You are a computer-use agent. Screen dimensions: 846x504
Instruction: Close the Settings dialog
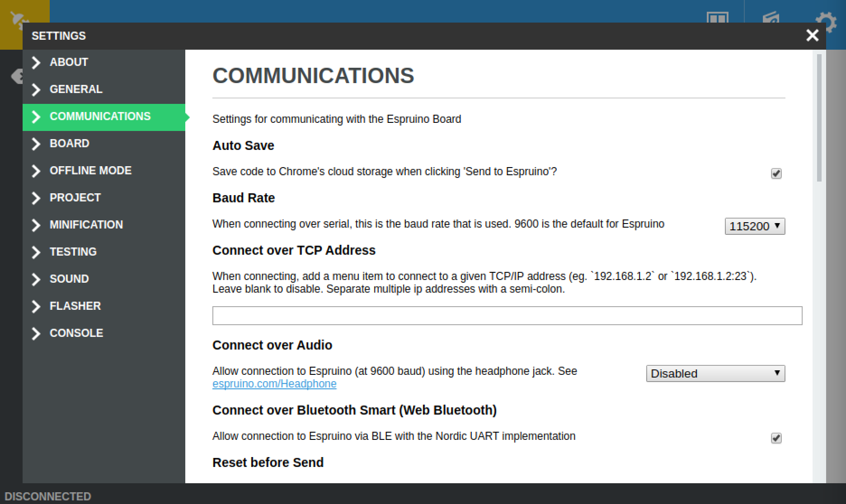click(x=812, y=35)
